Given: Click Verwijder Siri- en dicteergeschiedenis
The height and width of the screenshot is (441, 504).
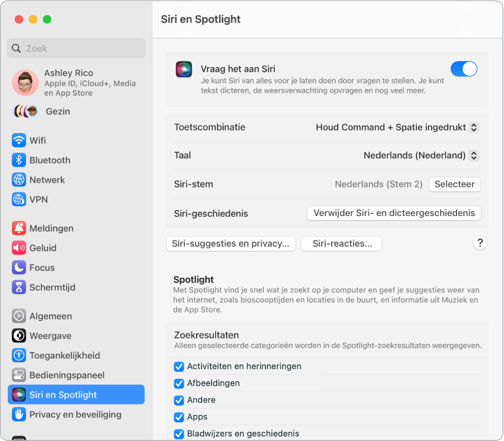Looking at the screenshot, I should [x=394, y=213].
